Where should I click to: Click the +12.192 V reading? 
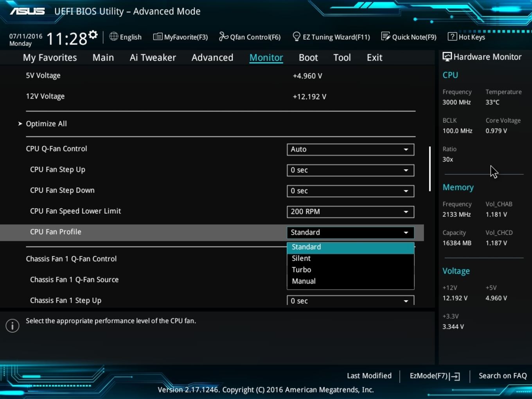[309, 97]
